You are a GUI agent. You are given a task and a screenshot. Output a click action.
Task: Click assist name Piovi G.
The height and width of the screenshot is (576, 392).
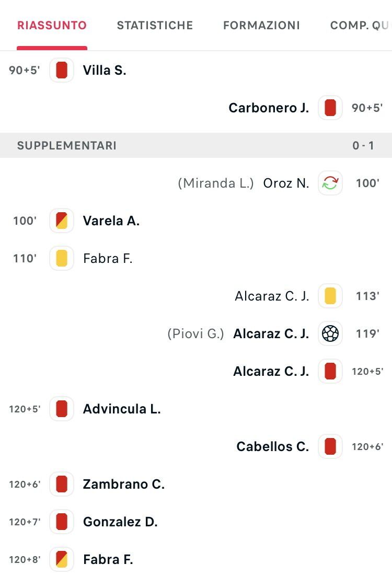[195, 333]
